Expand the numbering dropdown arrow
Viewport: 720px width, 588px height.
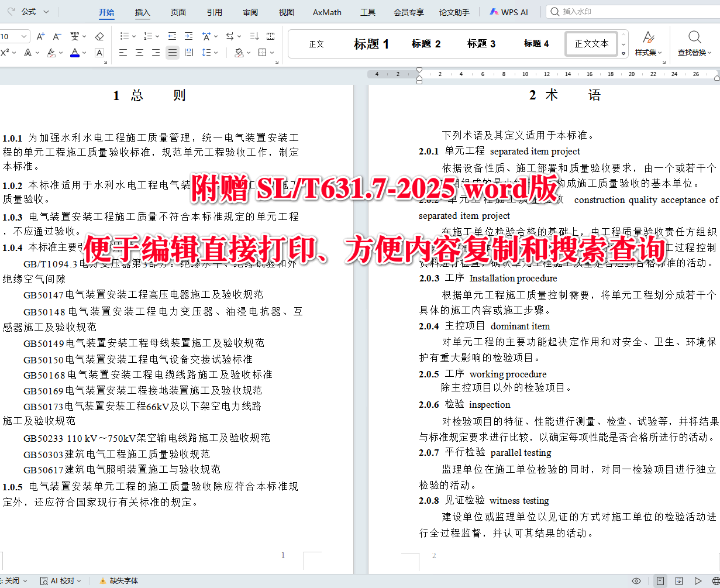tap(157, 36)
